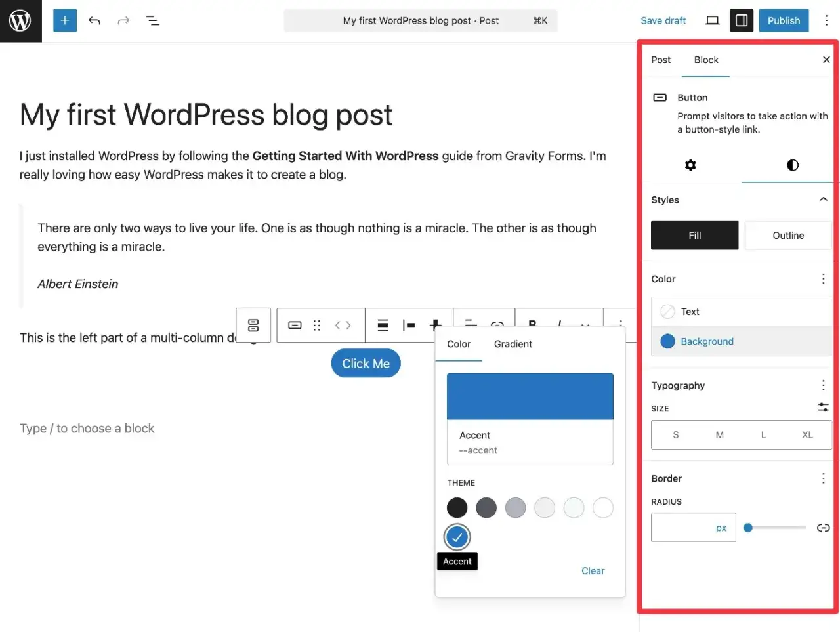Image resolution: width=840 pixels, height=632 pixels.
Task: Select the Fill button style
Action: (694, 235)
